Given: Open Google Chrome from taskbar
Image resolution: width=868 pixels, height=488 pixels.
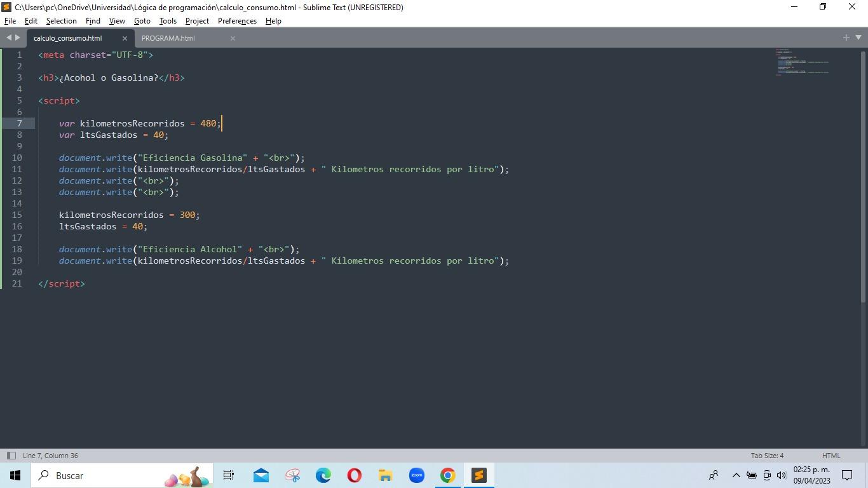Looking at the screenshot, I should 447,475.
